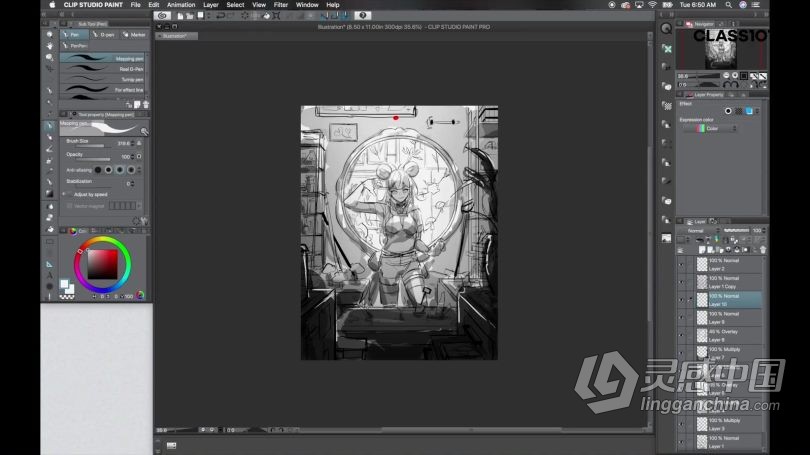Open the Animation menu
The height and width of the screenshot is (455, 810).
point(181,5)
